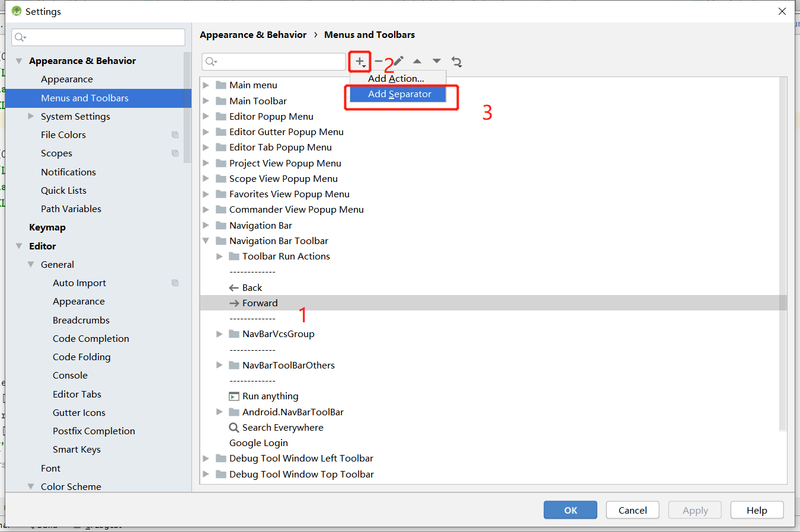
Task: Click the Move Down arrow icon
Action: [x=437, y=62]
